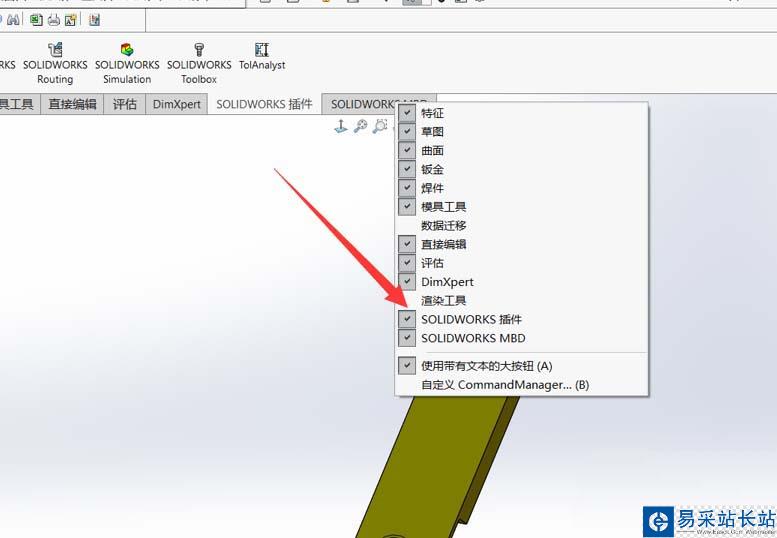Viewport: 777px width, 538px height.
Task: Switch to the 评估 CommandManager tab
Action: pyautogui.click(x=124, y=104)
